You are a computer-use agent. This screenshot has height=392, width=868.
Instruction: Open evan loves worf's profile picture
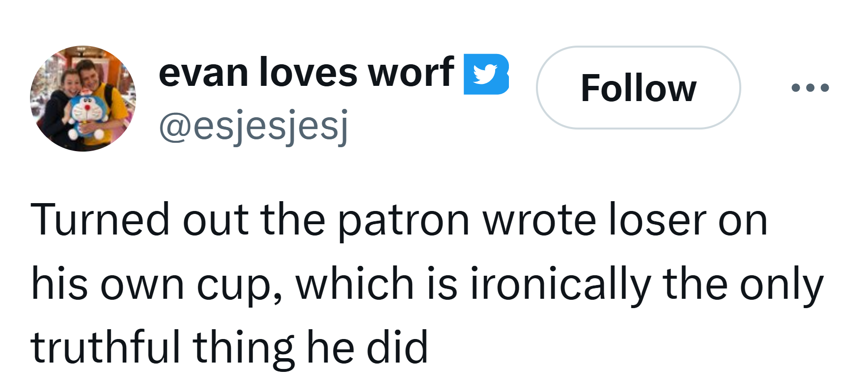(83, 98)
